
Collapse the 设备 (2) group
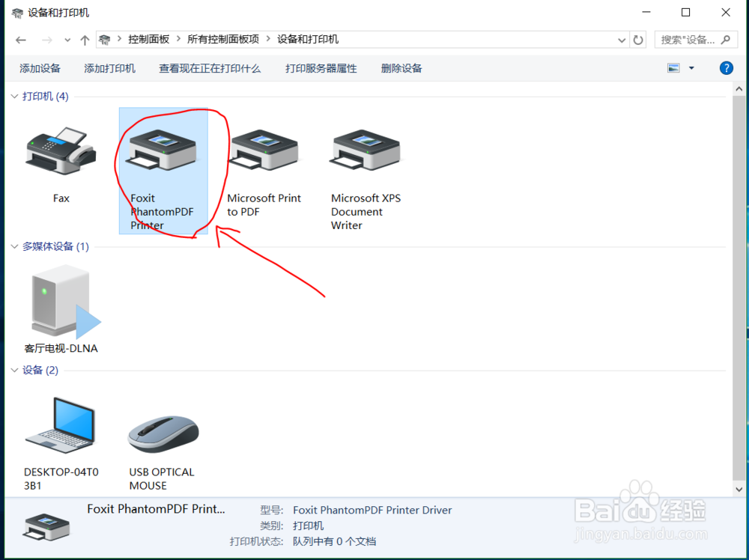click(x=14, y=370)
